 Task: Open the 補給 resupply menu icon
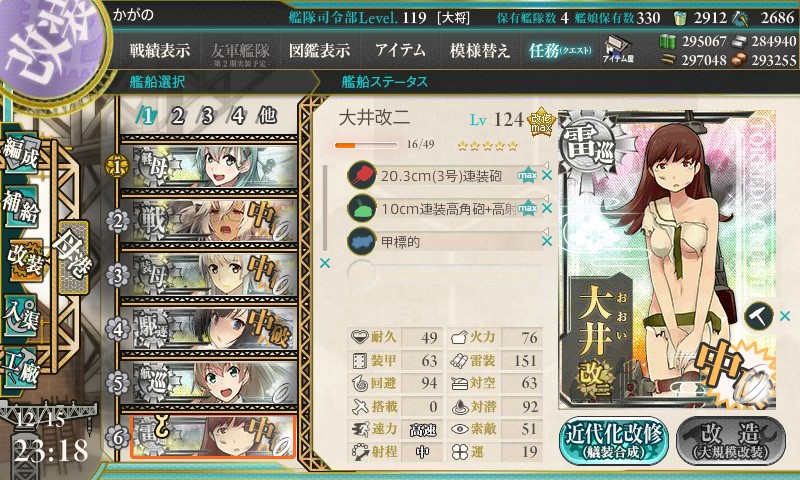pos(21,207)
